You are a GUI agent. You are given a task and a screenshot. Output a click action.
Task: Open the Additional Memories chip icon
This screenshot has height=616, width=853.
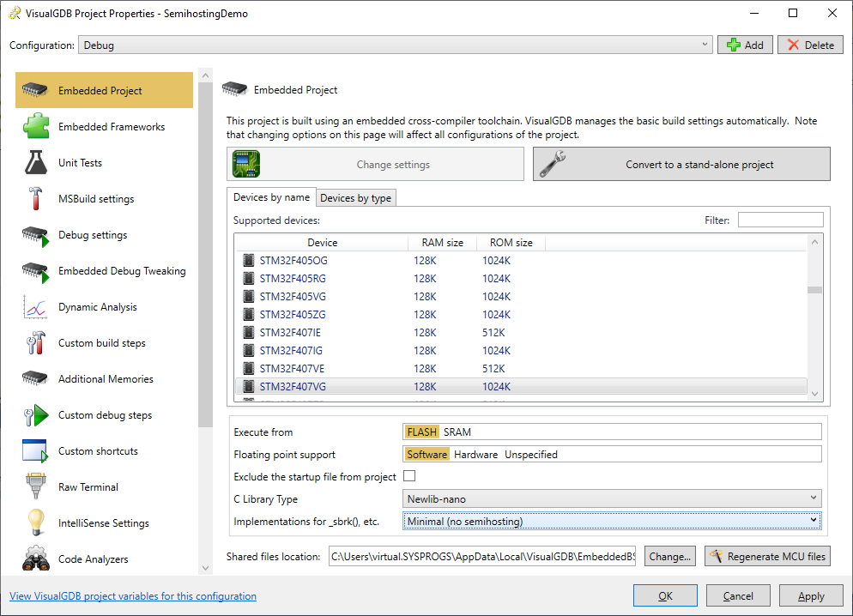click(x=35, y=379)
